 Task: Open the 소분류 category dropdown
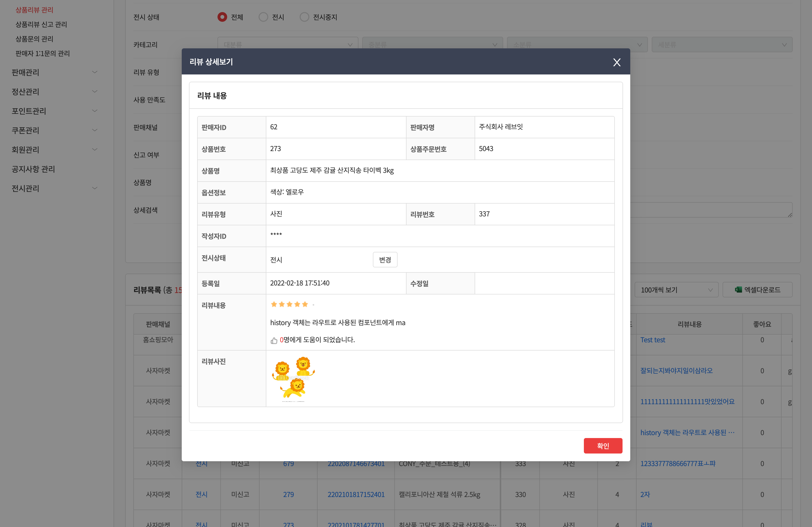577,44
